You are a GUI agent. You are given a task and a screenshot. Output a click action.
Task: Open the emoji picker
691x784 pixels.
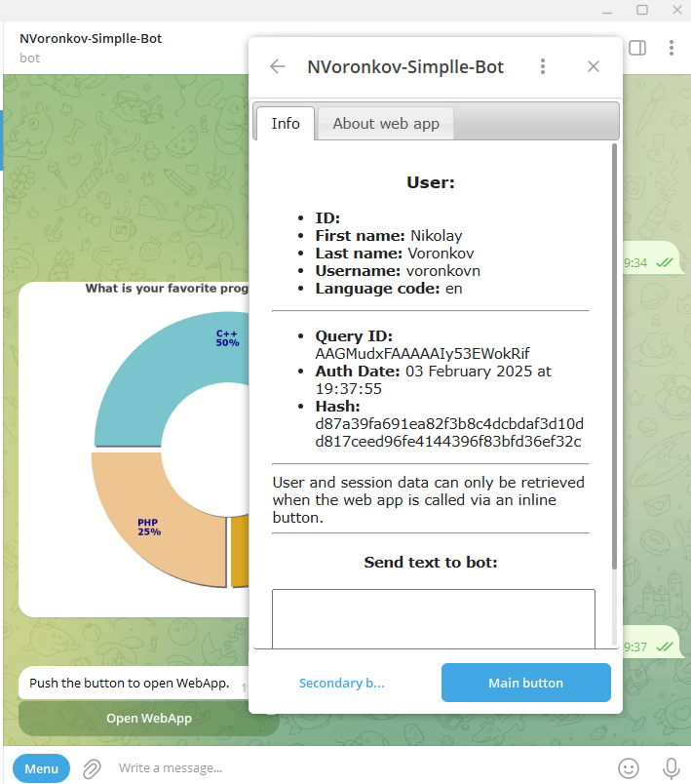click(x=628, y=768)
